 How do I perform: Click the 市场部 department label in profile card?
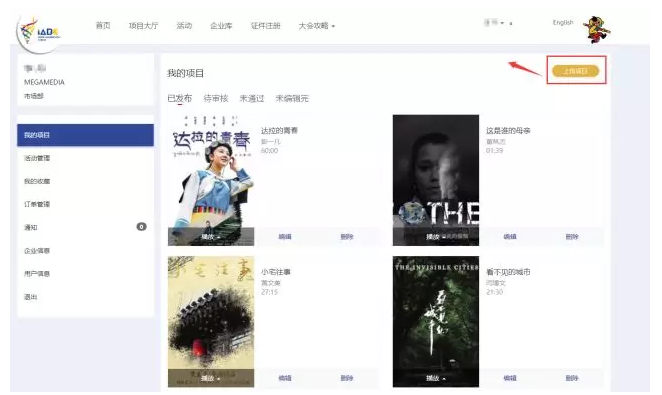34,96
